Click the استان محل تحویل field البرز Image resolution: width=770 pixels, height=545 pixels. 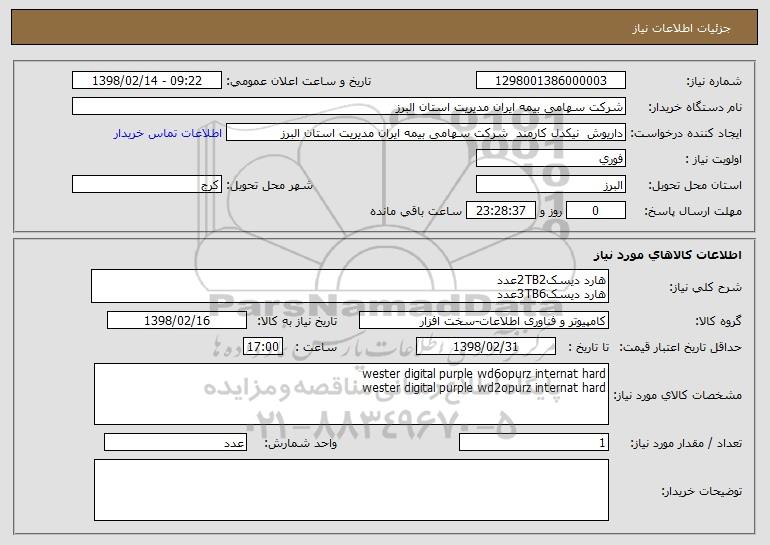(550, 184)
